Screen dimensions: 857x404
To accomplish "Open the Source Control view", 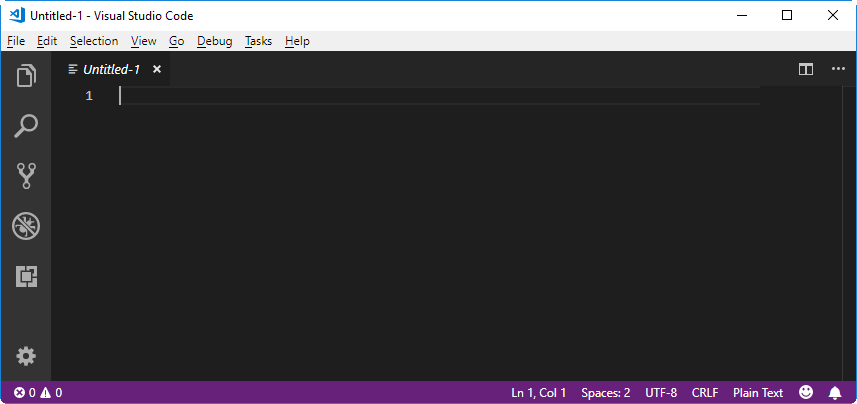I will click(x=26, y=176).
